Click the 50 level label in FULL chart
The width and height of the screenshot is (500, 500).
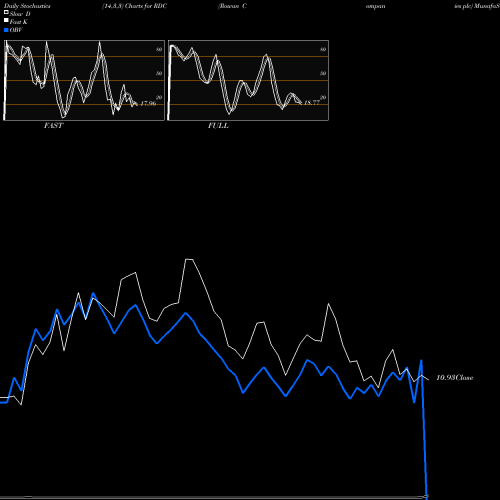coord(323,73)
